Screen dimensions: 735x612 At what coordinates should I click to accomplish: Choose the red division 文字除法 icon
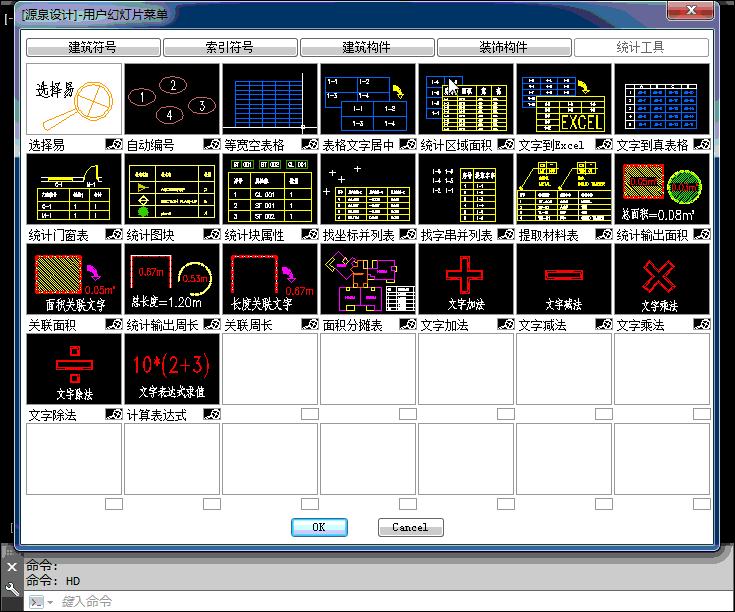[74, 369]
